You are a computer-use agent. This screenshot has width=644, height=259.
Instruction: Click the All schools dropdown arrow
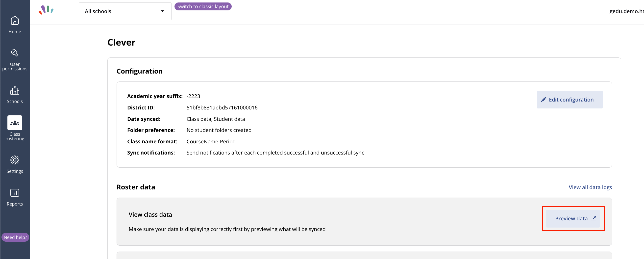click(163, 11)
